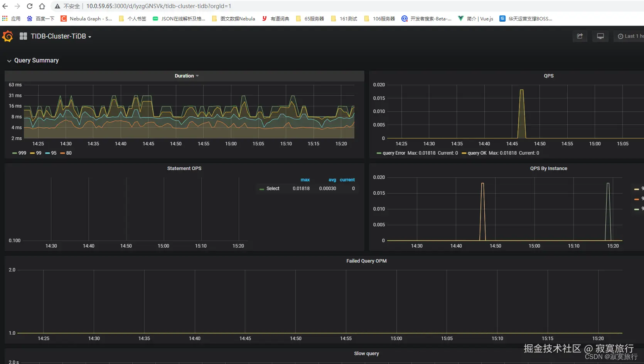This screenshot has width=644, height=364.
Task: Open the Failed Query OPM panel menu
Action: pos(366,261)
